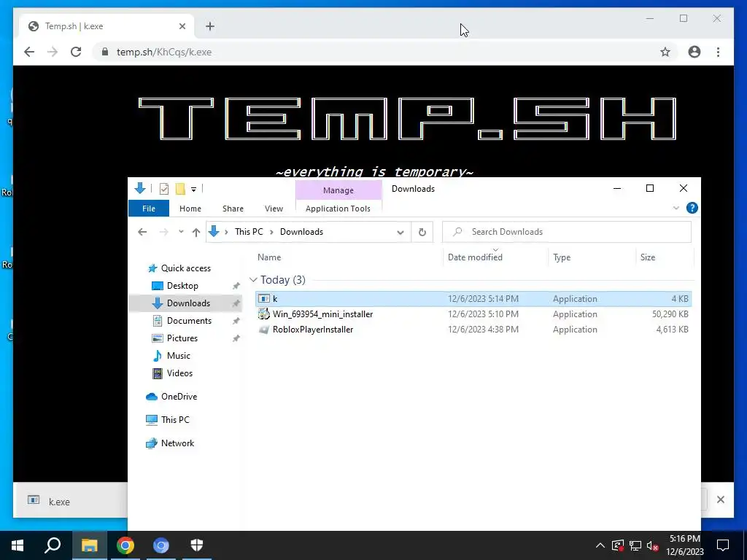This screenshot has height=560, width=747.
Task: Bookmark this page with the star icon
Action: (665, 52)
